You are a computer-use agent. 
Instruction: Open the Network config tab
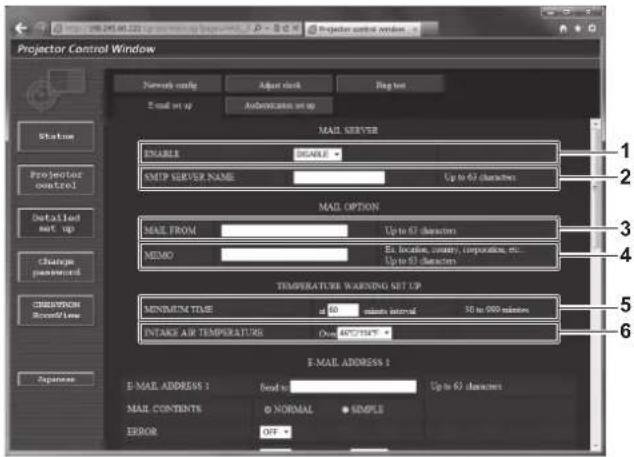coord(170,85)
